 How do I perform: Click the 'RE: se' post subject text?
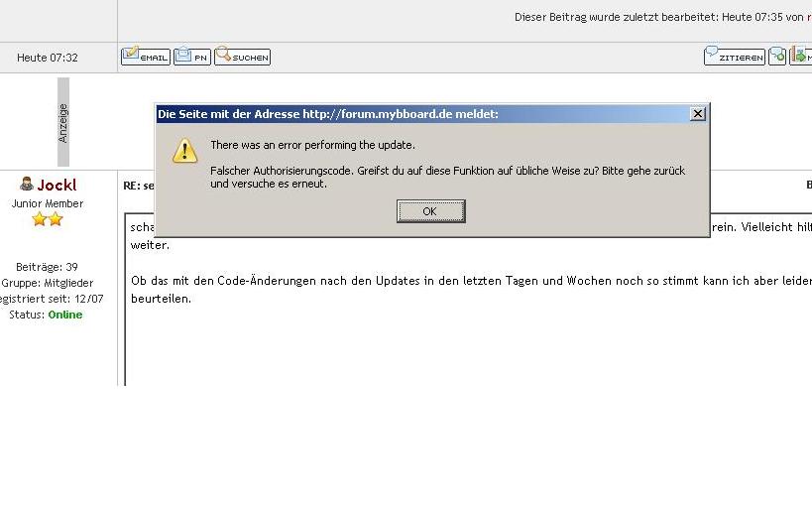[x=138, y=186]
